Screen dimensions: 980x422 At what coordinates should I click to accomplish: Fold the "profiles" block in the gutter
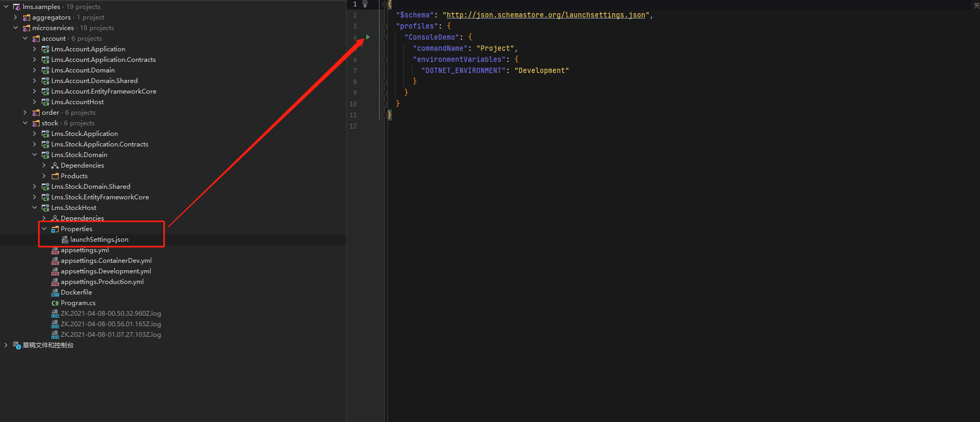coord(384,26)
